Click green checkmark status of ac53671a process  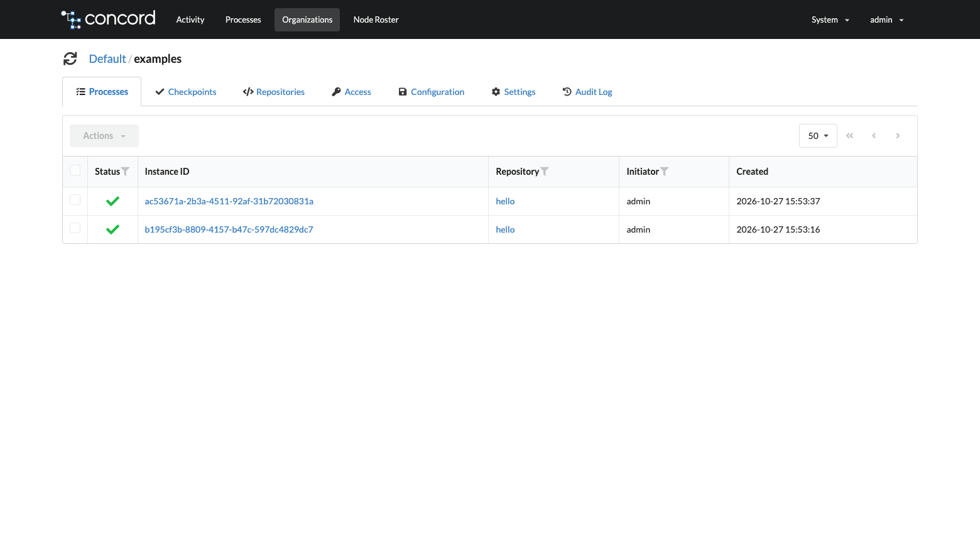coord(112,201)
